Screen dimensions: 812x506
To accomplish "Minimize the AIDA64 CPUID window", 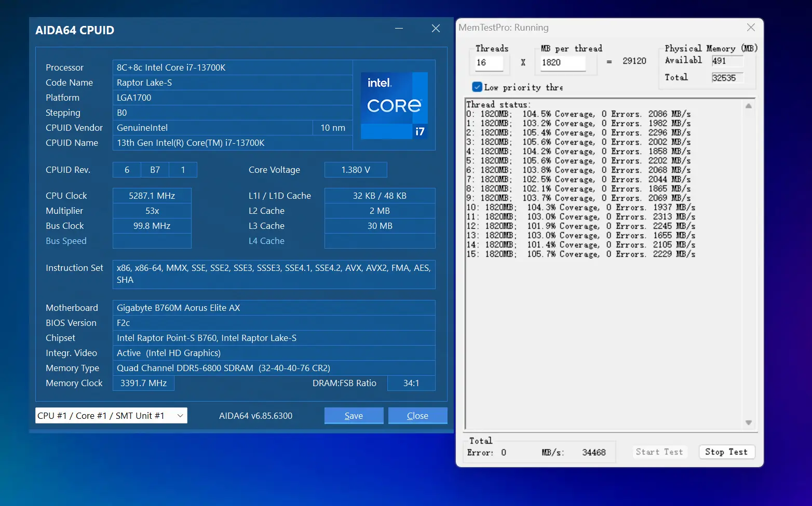I will click(x=399, y=29).
